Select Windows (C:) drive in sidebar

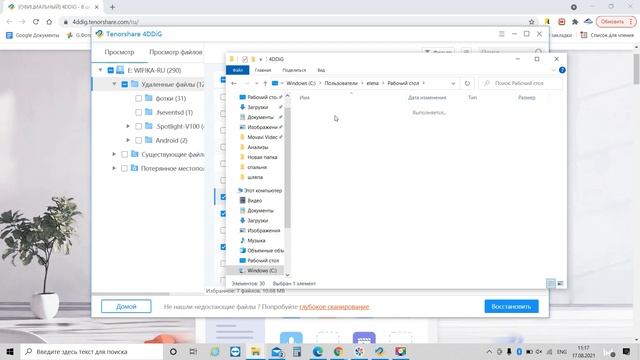262,271
